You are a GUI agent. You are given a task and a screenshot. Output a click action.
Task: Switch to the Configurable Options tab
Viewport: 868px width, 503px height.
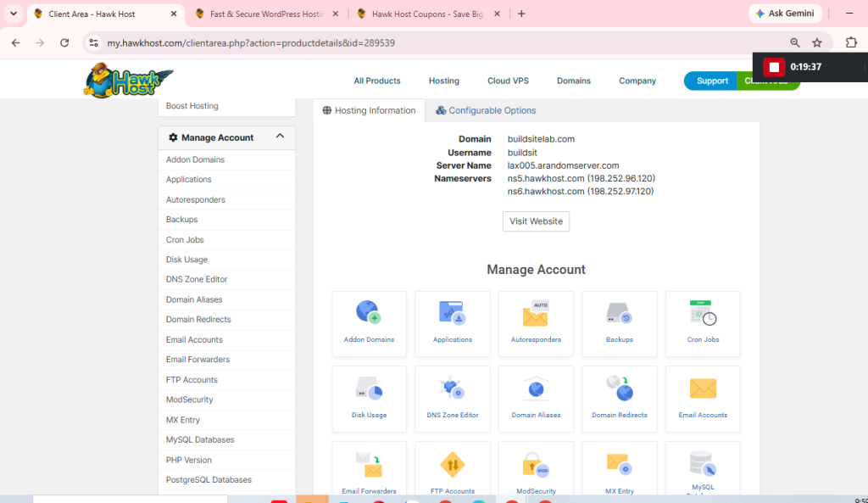486,110
